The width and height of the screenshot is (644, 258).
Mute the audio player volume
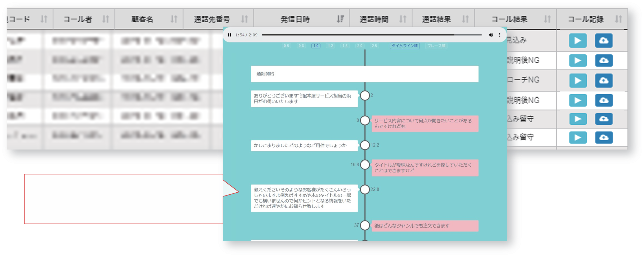tap(491, 35)
